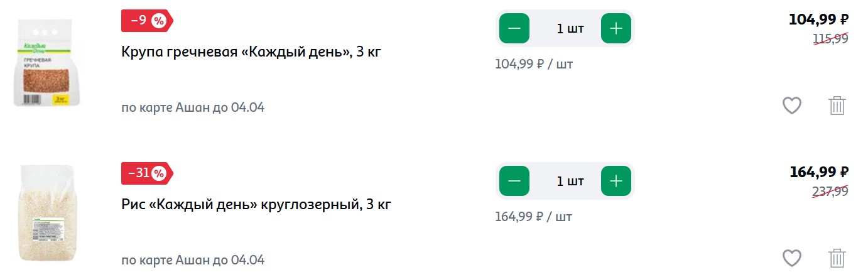This screenshot has height=277, width=868.
Task: Click rice price 164,99 ₽
Action: click(819, 172)
